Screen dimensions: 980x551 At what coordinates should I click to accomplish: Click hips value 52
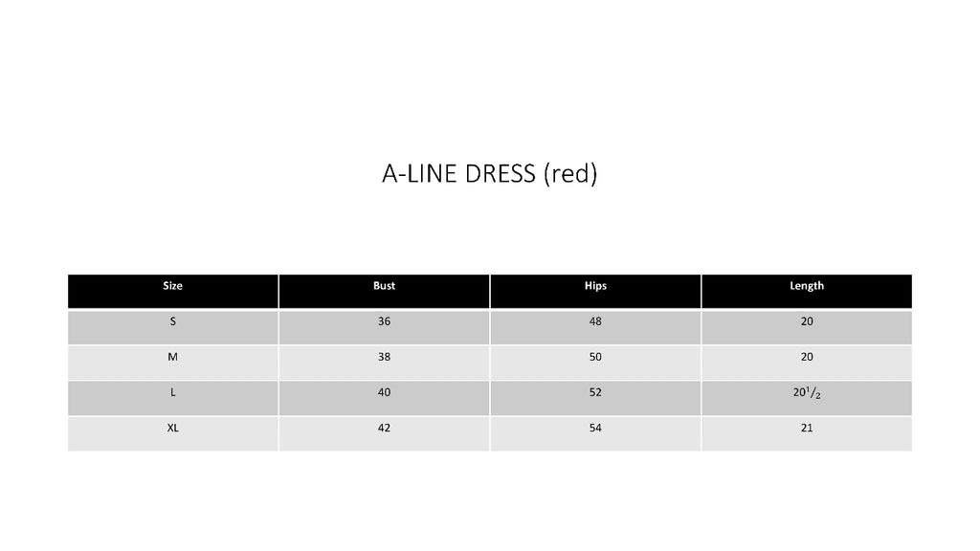point(595,392)
